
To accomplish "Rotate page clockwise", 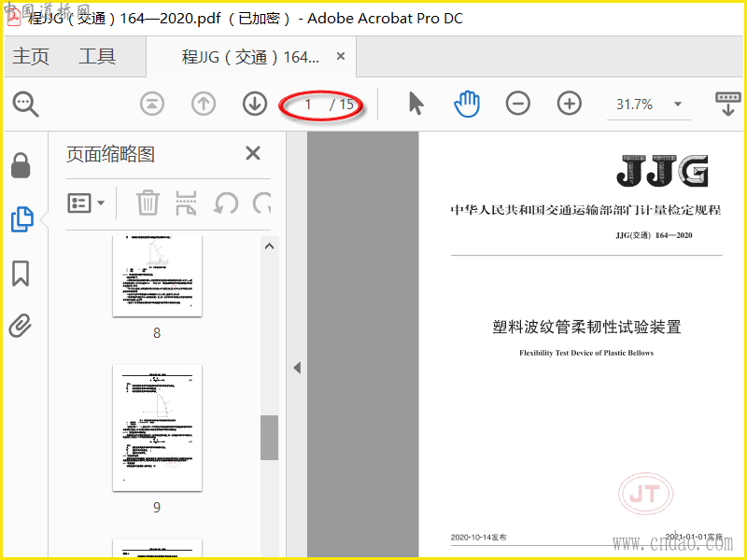I will point(262,203).
